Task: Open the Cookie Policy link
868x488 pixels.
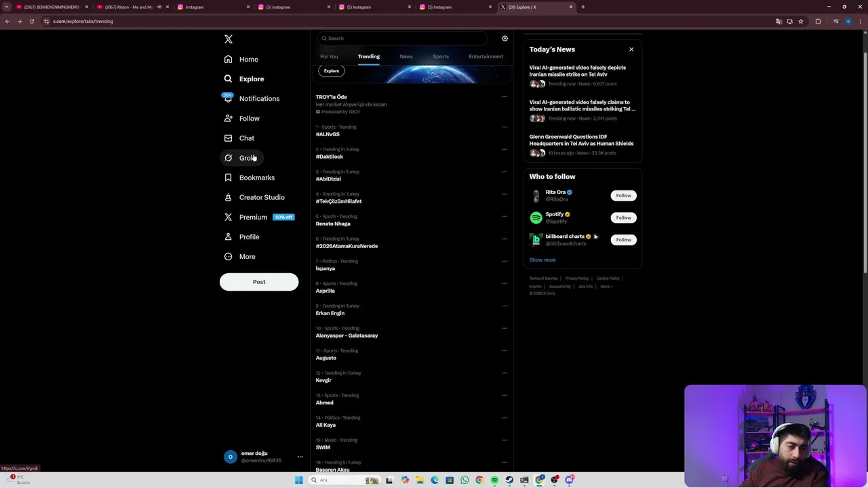Action: pos(608,279)
